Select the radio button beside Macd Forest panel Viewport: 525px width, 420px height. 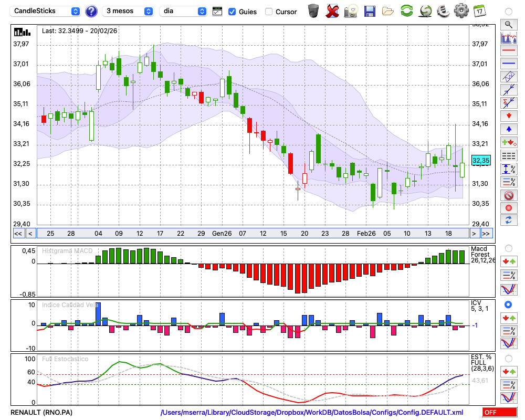[x=508, y=248]
